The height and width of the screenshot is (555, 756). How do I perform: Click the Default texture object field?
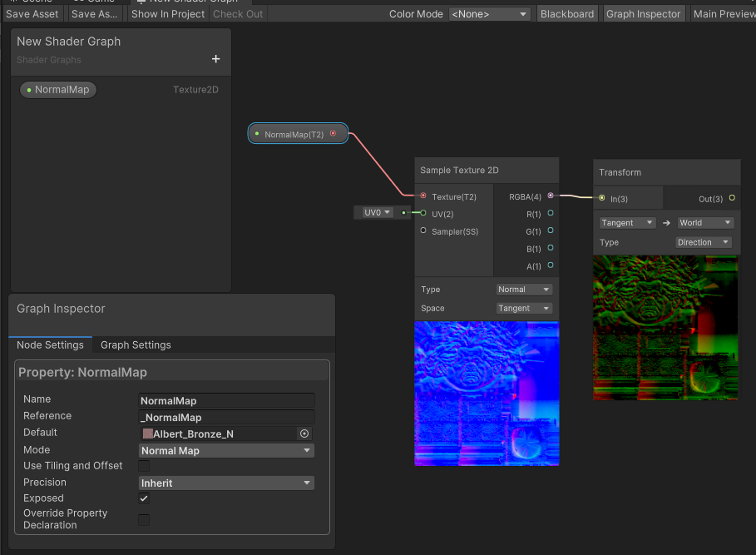[226, 434]
